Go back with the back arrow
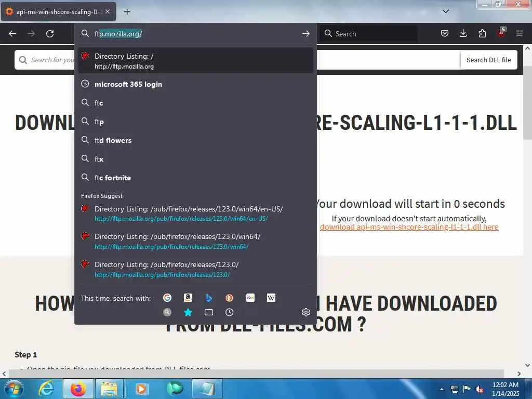Viewport: 532px width, 399px height. click(x=12, y=34)
